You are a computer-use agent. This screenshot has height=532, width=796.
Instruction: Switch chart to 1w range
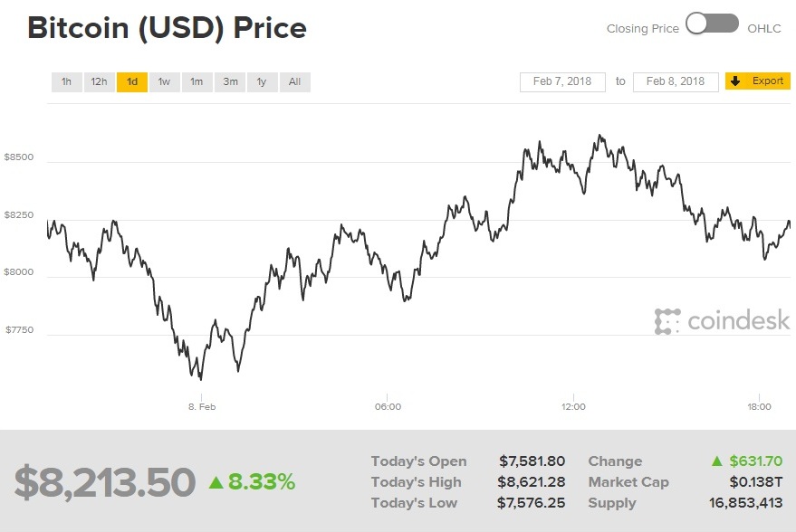[x=164, y=82]
